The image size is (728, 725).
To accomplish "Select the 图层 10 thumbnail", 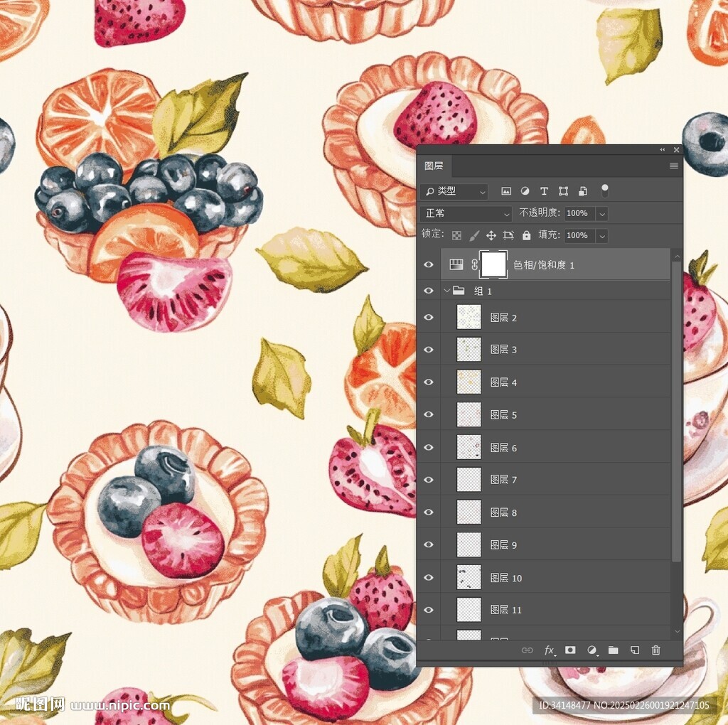I will click(x=469, y=577).
